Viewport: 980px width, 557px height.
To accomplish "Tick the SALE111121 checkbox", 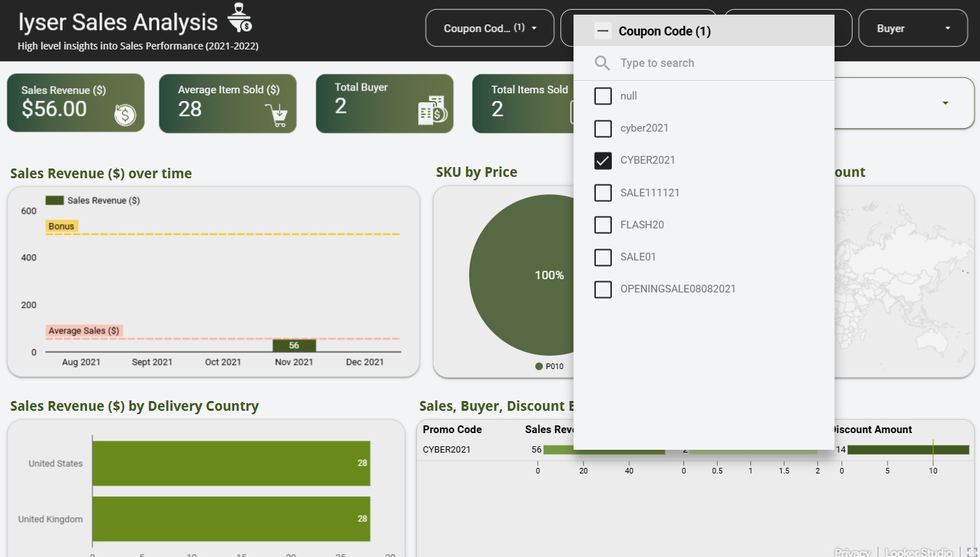I will pos(603,193).
